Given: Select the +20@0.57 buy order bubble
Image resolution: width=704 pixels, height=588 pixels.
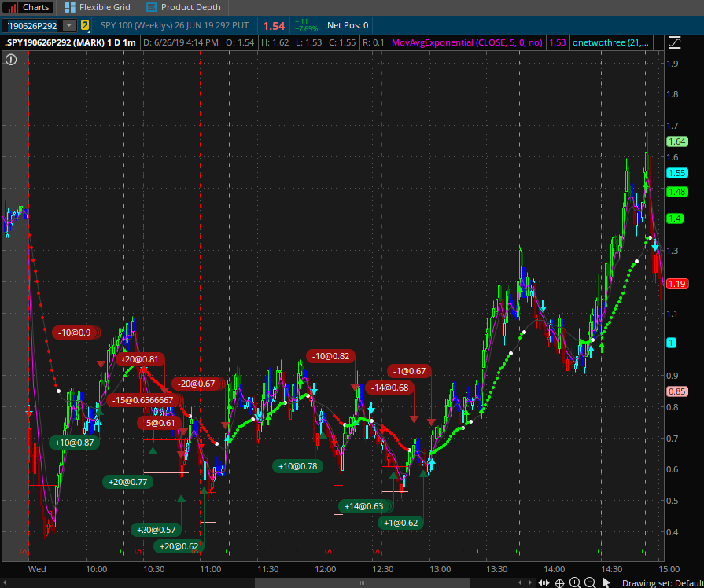Looking at the screenshot, I should (157, 530).
